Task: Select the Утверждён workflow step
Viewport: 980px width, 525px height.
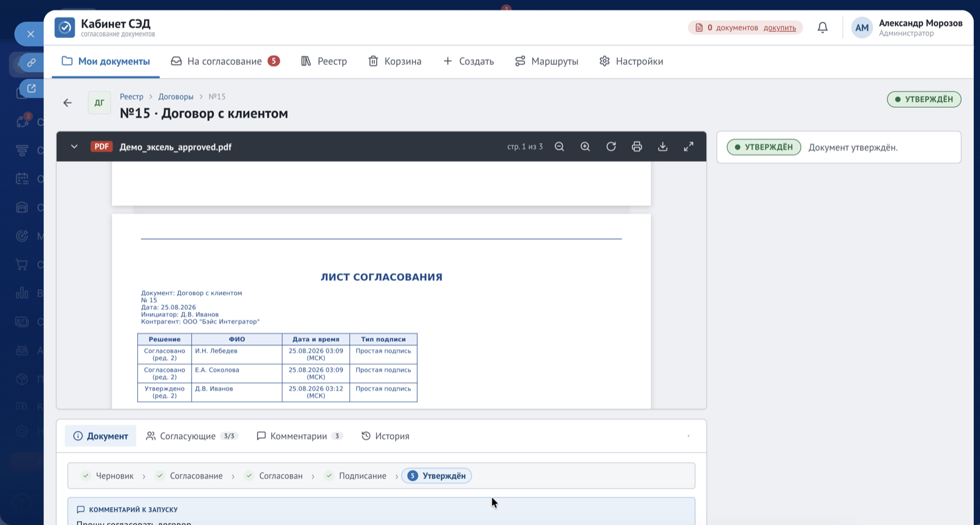Action: pyautogui.click(x=437, y=476)
